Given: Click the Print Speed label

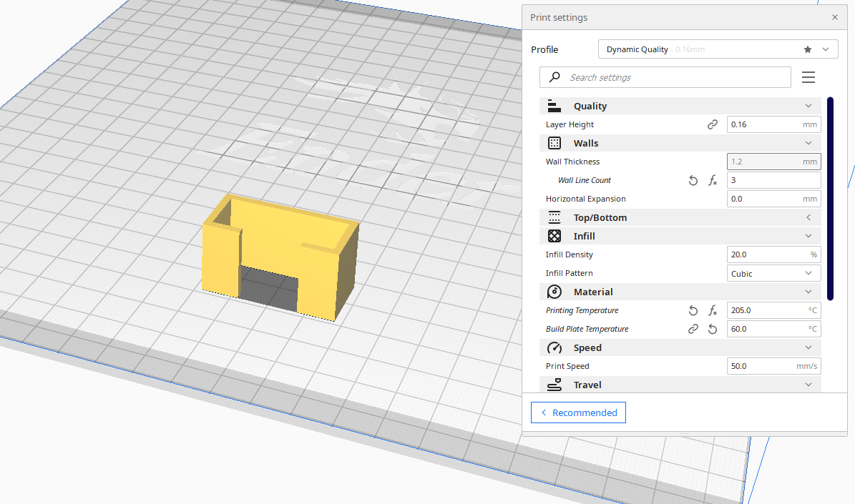Looking at the screenshot, I should click(x=567, y=366).
